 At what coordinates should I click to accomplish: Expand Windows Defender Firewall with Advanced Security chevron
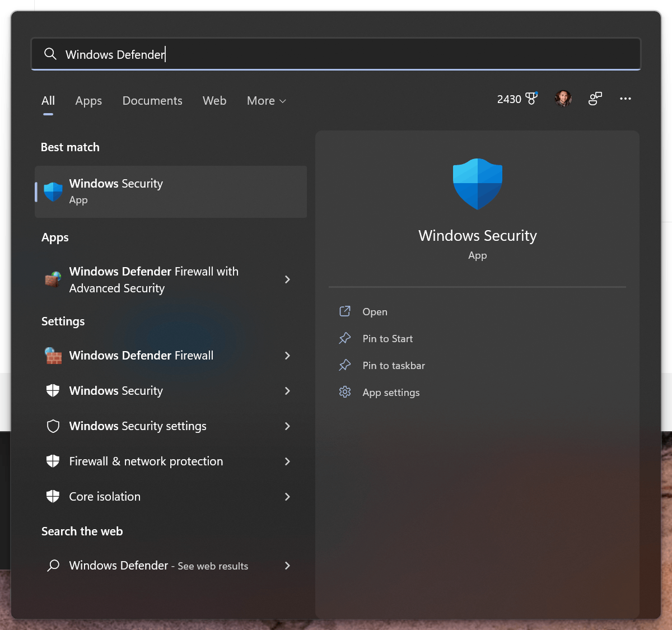(x=287, y=279)
